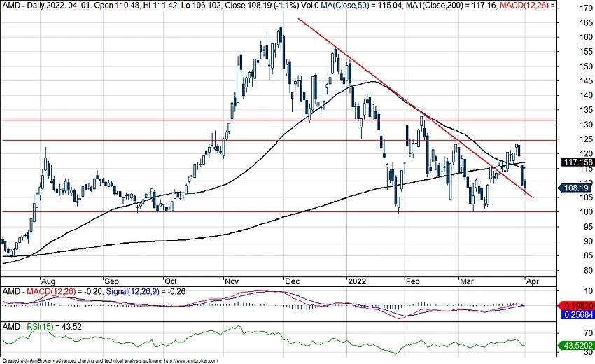Click the 'Signal(12,26,9) = -0.26' label
Screen dimensions: 595x364
tap(147, 291)
